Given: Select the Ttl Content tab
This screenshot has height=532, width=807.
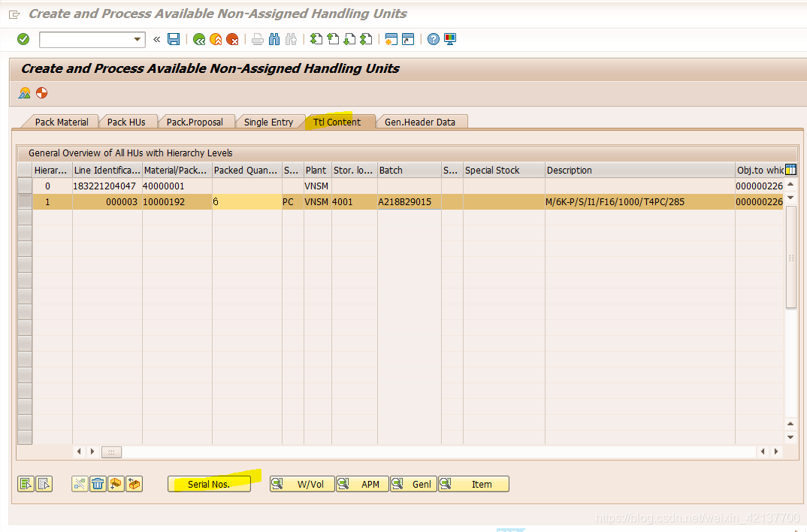Looking at the screenshot, I should 337,122.
